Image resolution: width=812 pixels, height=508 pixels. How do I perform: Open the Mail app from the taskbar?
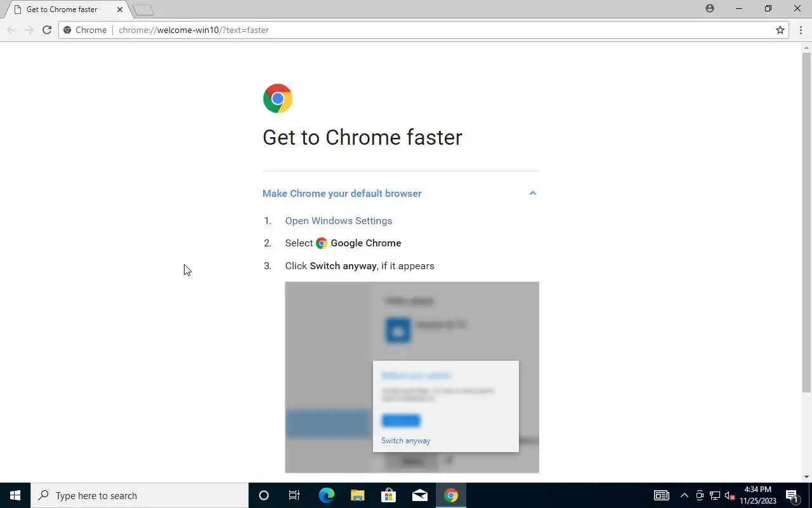point(419,495)
